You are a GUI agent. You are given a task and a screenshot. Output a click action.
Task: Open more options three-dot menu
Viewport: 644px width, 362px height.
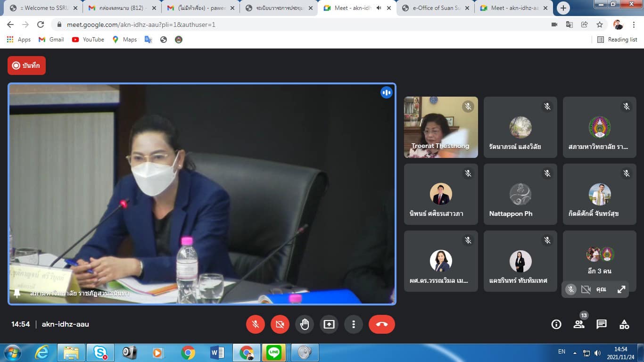click(x=353, y=324)
